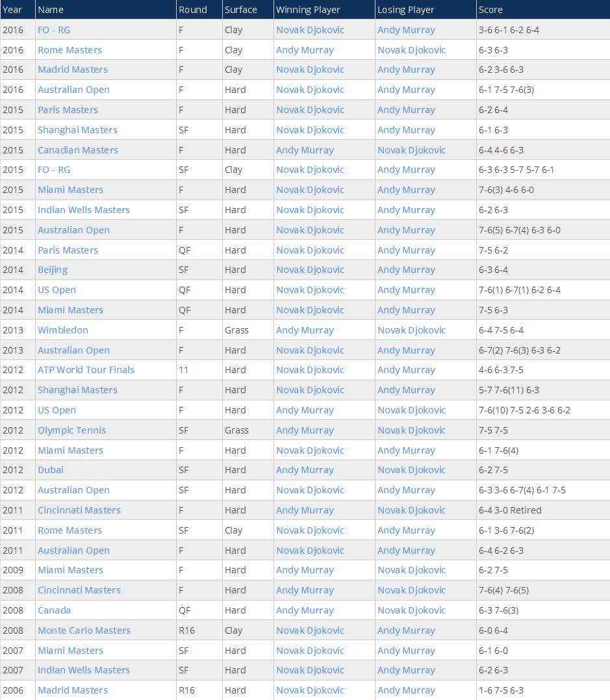Open the Beijing 2014 tournament link
This screenshot has width=610, height=700.
click(53, 270)
